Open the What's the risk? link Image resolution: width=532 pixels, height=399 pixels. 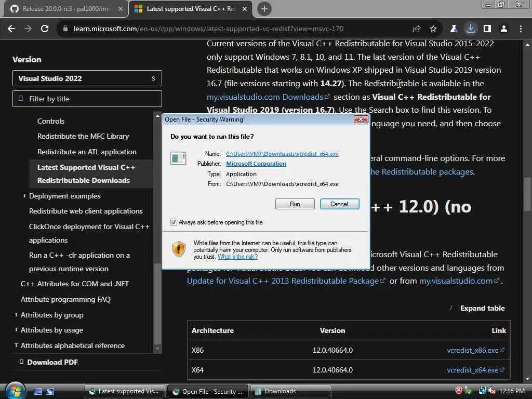[237, 257]
